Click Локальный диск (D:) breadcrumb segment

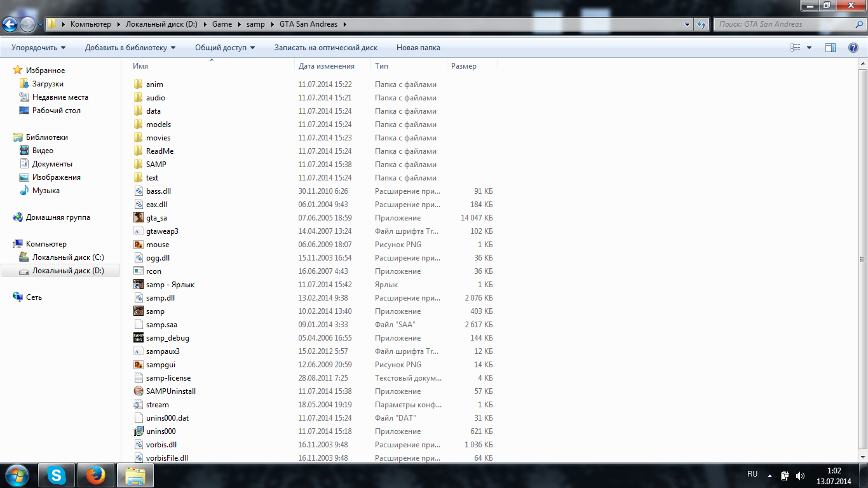coord(161,24)
